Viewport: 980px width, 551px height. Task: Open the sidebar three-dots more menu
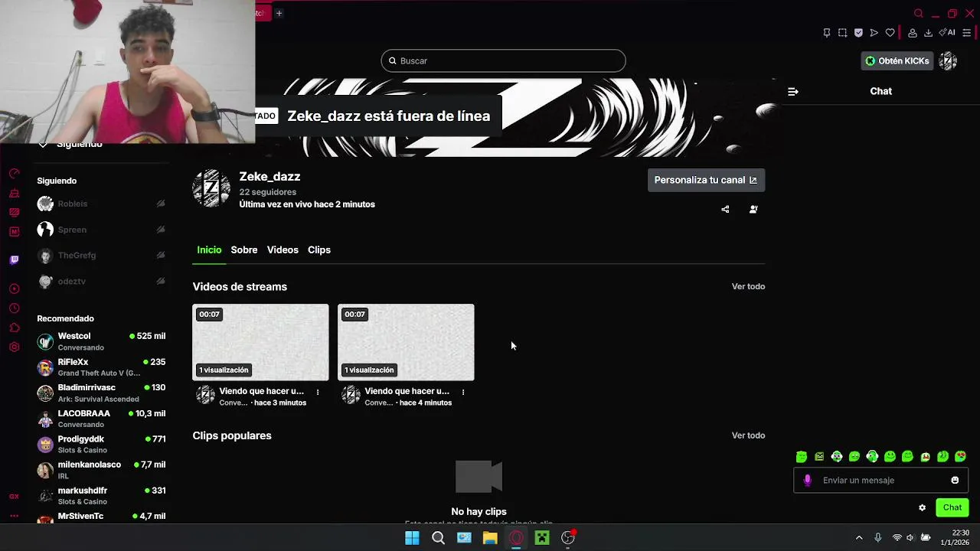[14, 517]
